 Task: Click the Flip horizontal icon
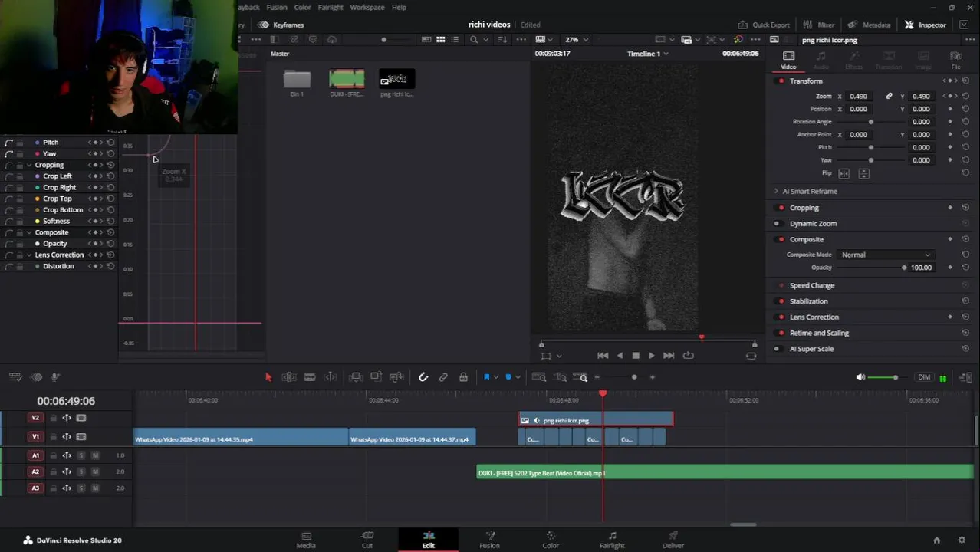pos(845,174)
